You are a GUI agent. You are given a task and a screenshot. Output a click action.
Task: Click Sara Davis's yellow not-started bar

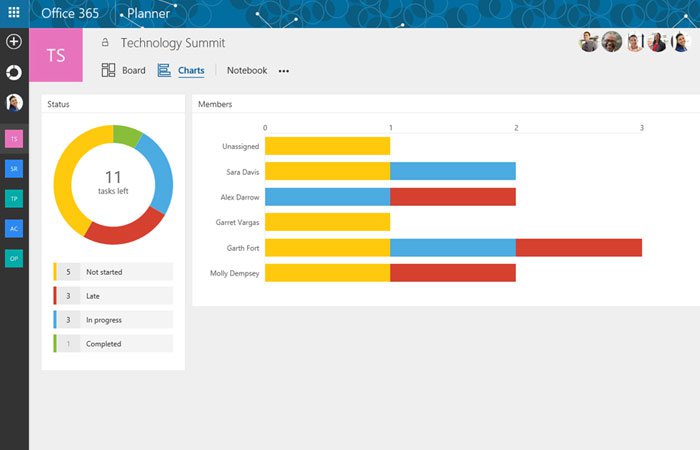[327, 171]
